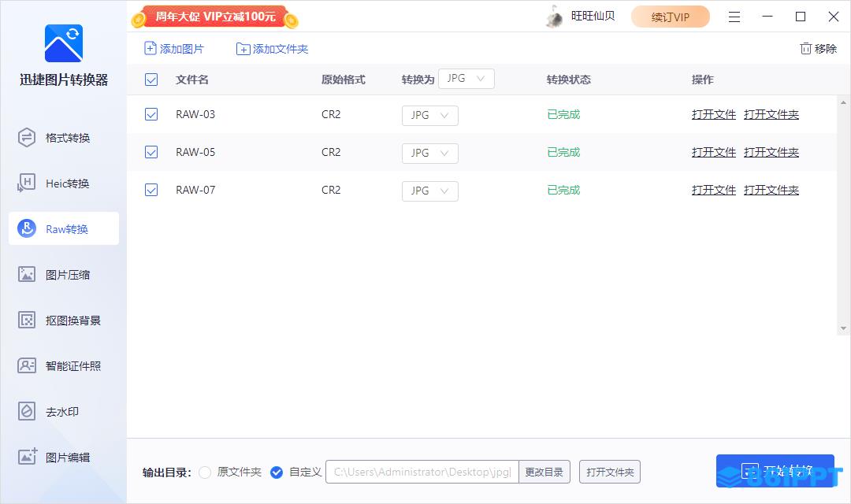This screenshot has width=851, height=504.
Task: Select the 智能证件照 ID photo icon
Action: click(x=27, y=366)
